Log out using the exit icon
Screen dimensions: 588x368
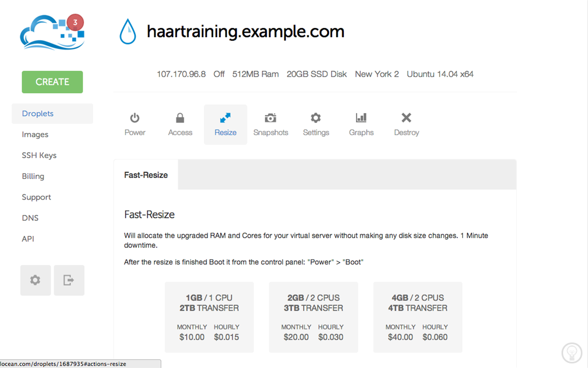click(x=69, y=280)
